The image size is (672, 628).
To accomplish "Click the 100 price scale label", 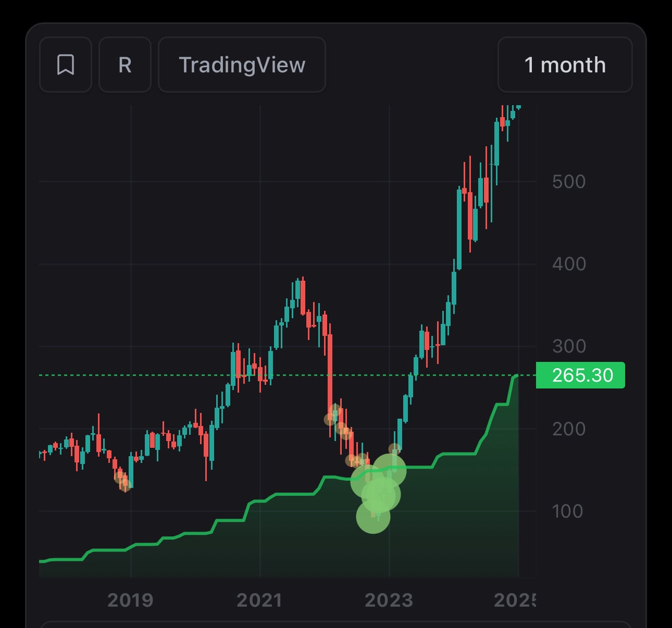I will point(567,511).
